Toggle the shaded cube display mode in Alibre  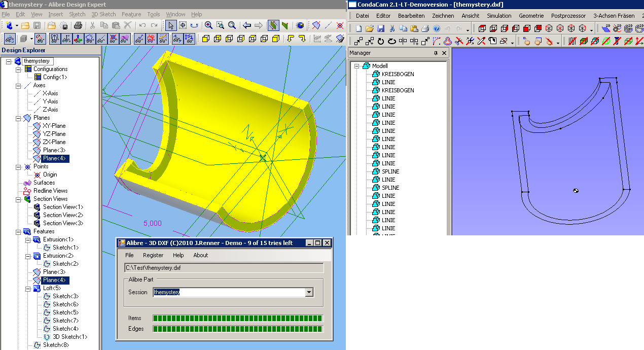tap(23, 39)
